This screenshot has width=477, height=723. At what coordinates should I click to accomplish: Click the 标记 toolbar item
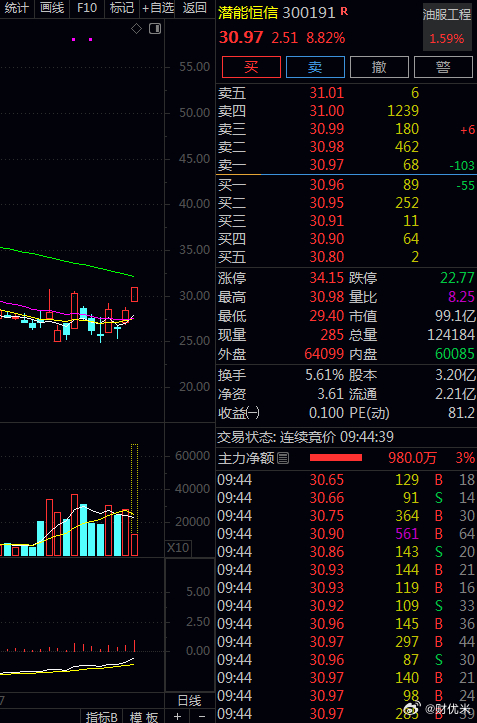point(122,8)
